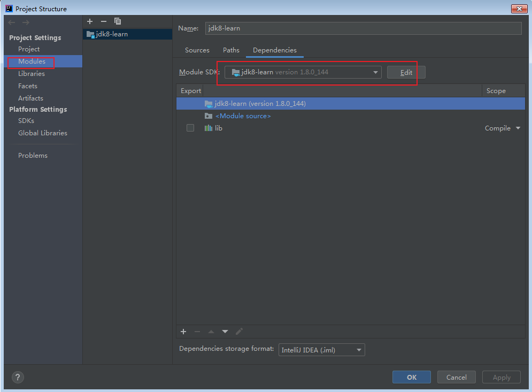Viewport: 532px width, 392px height.
Task: Click the Cancel button
Action: point(456,377)
